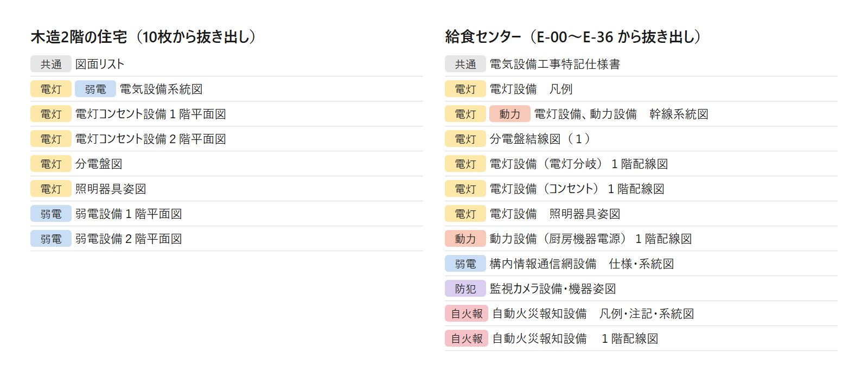This screenshot has width=868, height=377.
Task: Select 弱電設備 2 階平面図
Action: (129, 239)
